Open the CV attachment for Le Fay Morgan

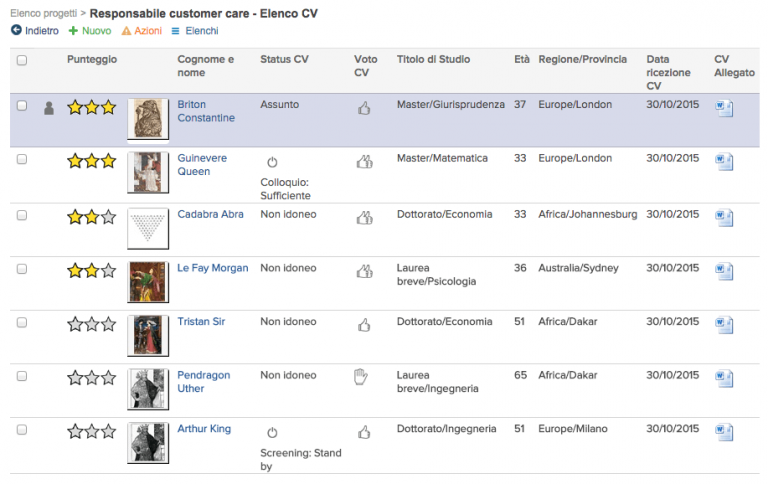point(724,271)
